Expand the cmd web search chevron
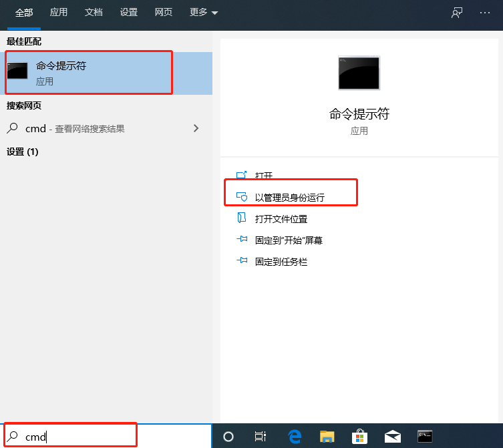Viewport: 503px width, 448px height. 196,129
